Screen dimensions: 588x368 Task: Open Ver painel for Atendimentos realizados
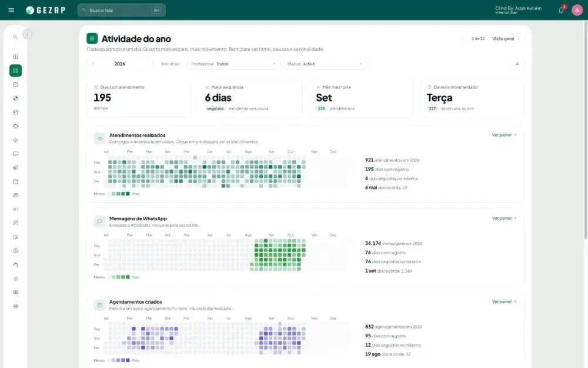(x=504, y=135)
